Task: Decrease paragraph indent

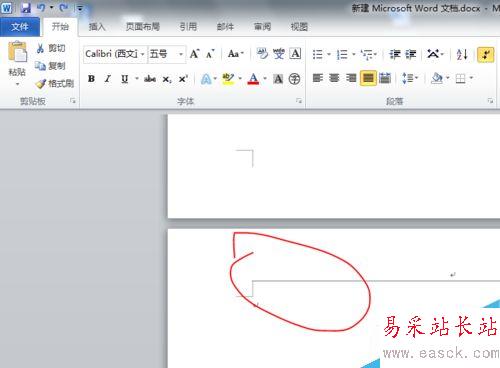Action: pos(395,54)
